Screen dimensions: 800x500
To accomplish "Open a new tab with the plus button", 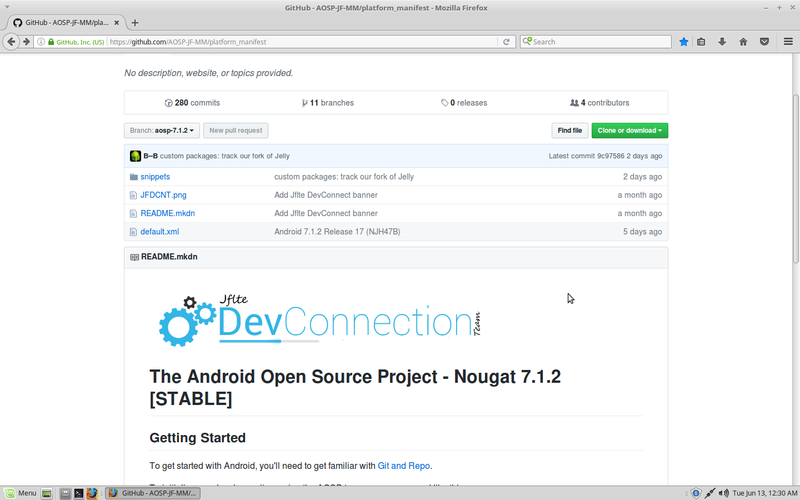I will tap(135, 22).
